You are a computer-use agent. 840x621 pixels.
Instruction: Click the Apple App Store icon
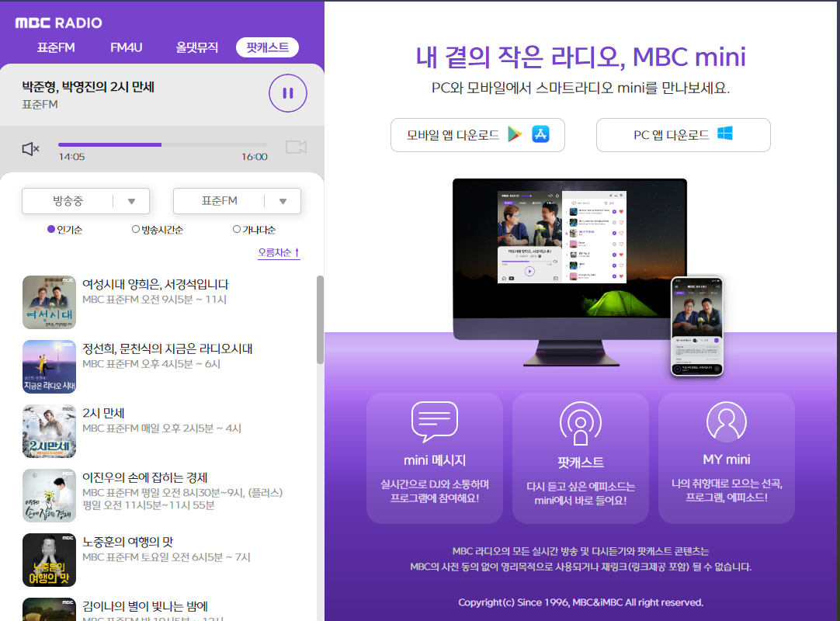(x=540, y=134)
